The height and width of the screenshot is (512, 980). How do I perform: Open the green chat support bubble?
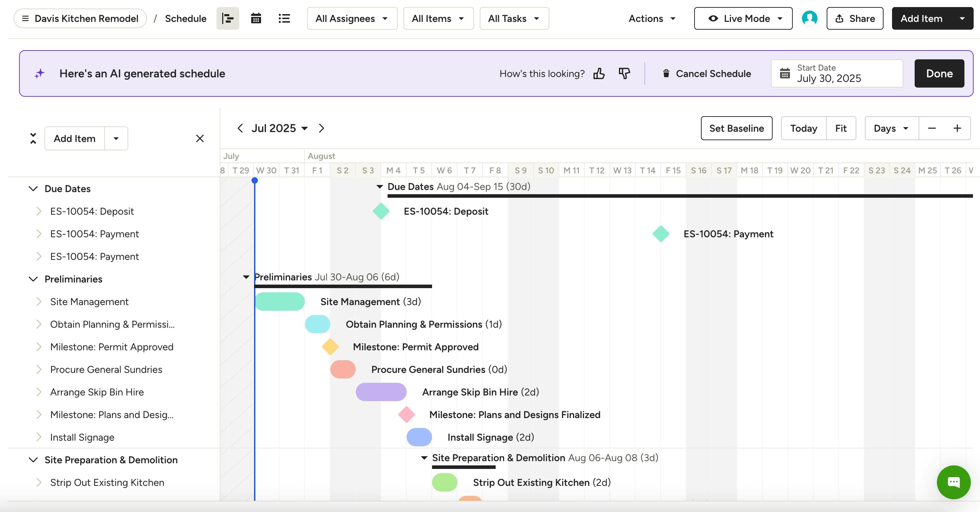[953, 482]
